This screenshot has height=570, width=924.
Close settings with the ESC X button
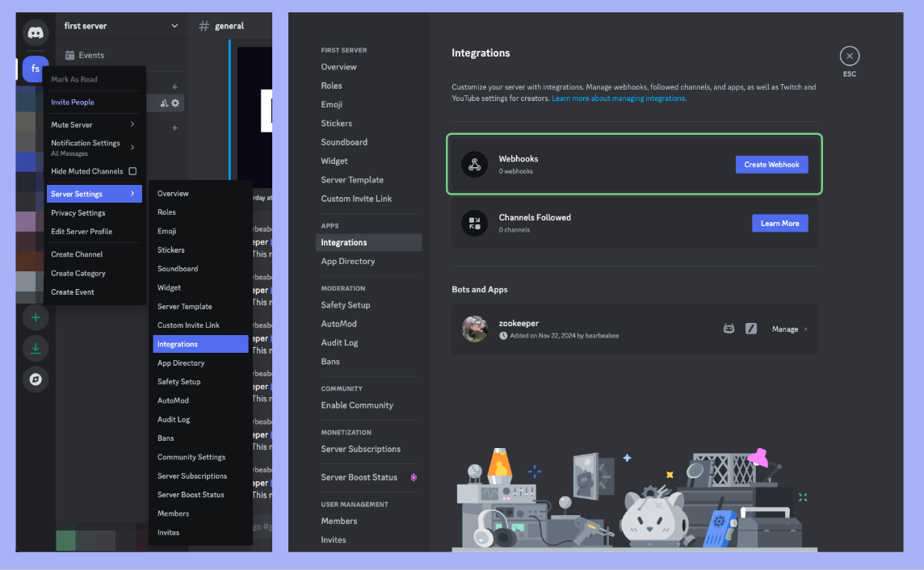click(849, 56)
